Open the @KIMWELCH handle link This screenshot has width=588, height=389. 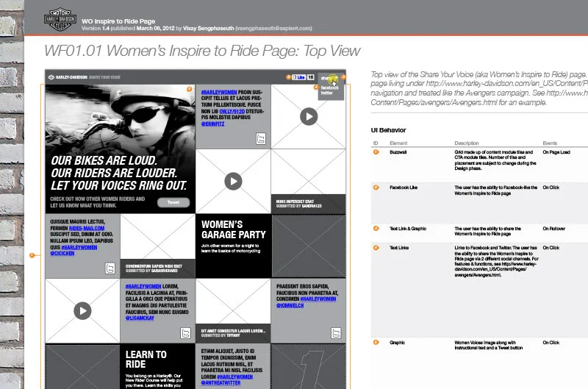[290, 305]
